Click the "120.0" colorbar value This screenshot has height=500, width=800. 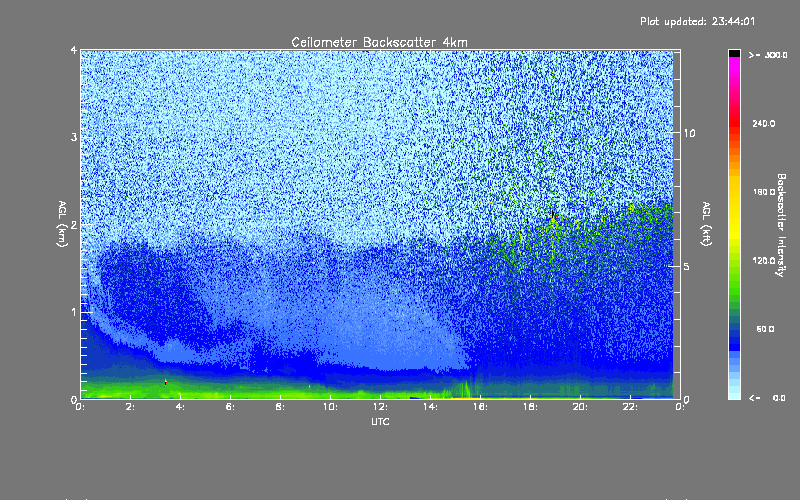tap(764, 260)
